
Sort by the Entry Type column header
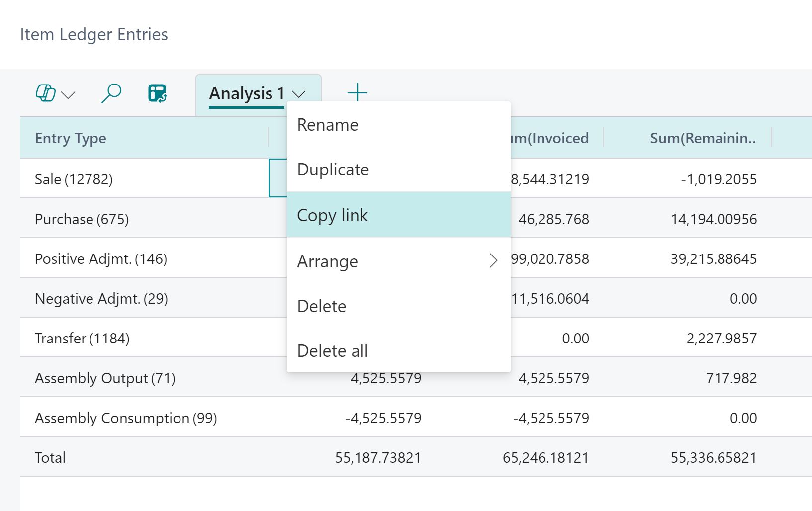[x=70, y=138]
